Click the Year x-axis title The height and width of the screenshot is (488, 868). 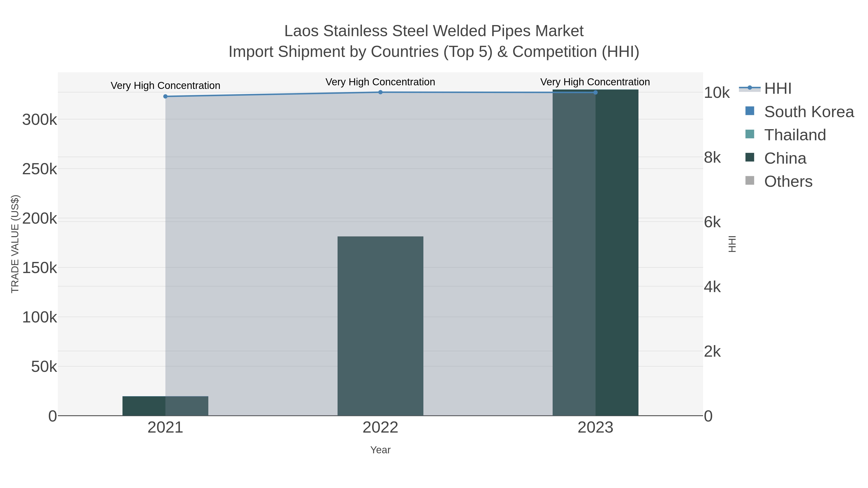point(380,450)
